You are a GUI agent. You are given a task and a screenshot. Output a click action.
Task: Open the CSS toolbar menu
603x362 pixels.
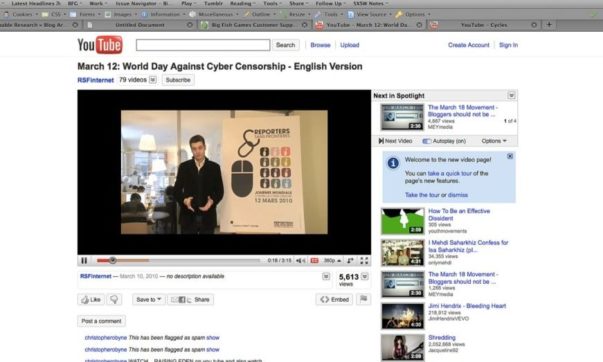pyautogui.click(x=55, y=14)
